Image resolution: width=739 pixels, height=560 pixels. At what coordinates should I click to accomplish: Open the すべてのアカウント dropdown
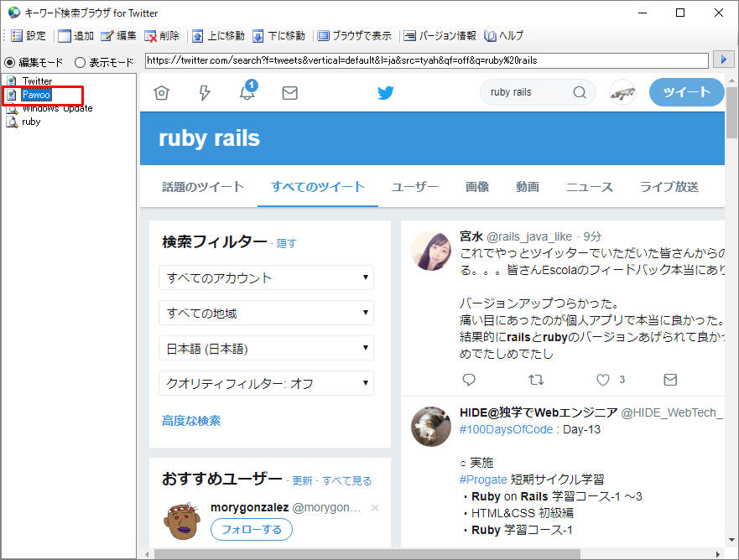(x=266, y=277)
